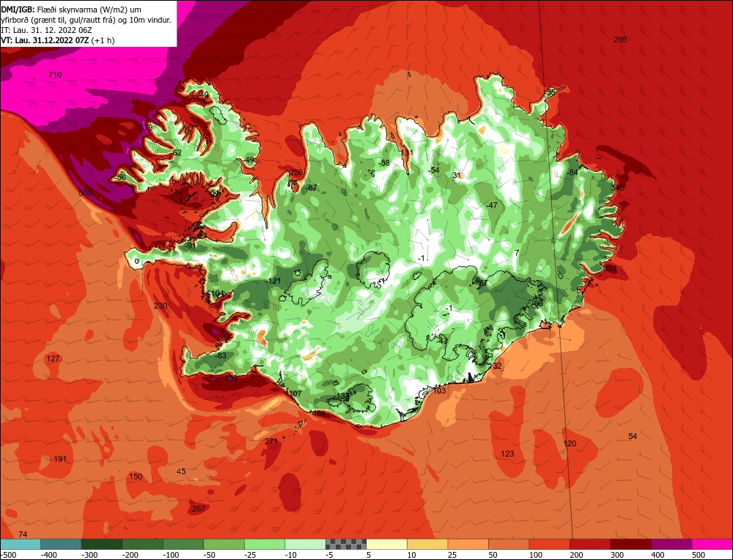The image size is (733, 560).
Task: Click the '150' value in the southwest sea
Action: tap(136, 476)
